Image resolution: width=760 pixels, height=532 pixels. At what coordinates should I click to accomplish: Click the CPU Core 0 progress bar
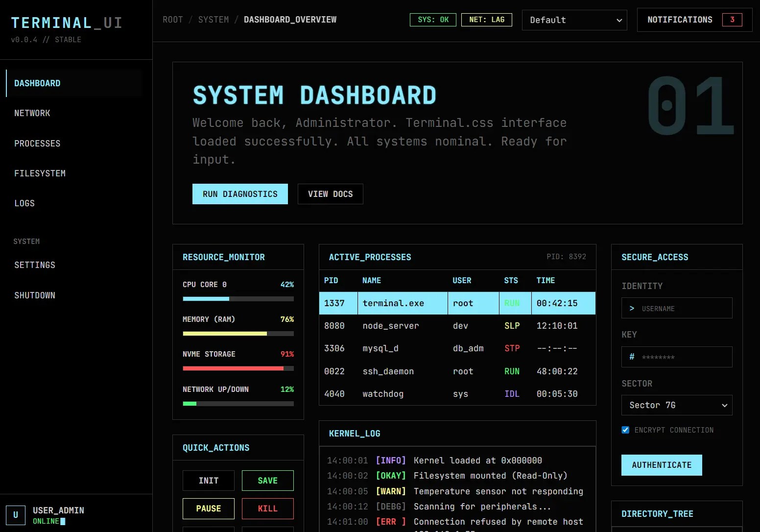click(238, 299)
